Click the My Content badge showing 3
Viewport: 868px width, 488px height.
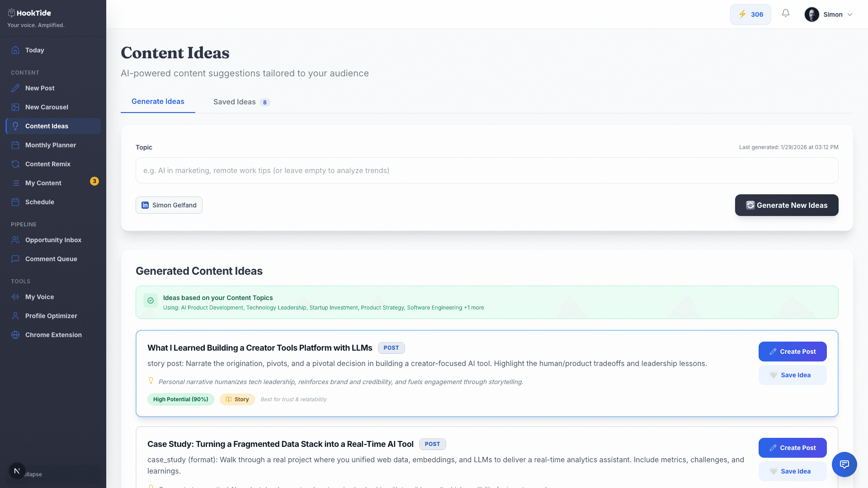[x=94, y=181]
